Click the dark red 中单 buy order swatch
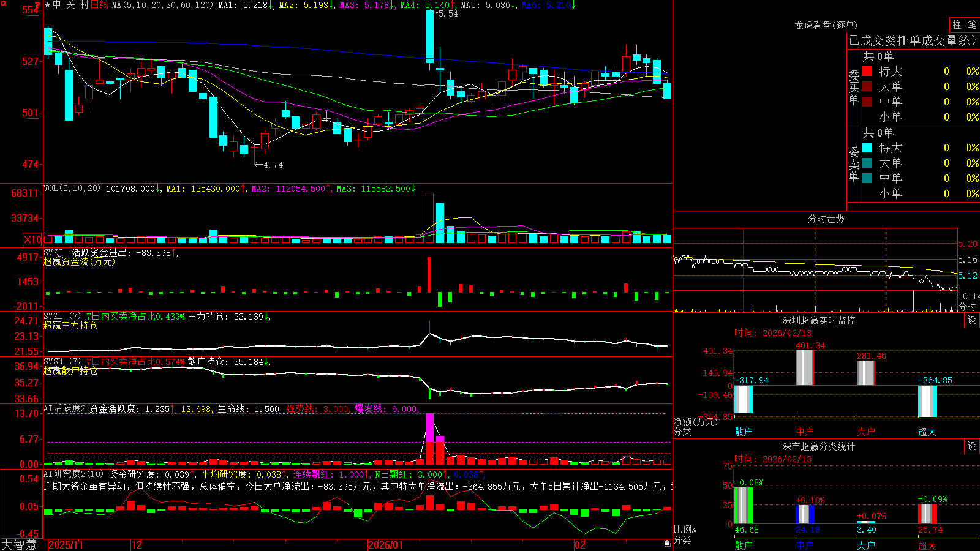 867,102
